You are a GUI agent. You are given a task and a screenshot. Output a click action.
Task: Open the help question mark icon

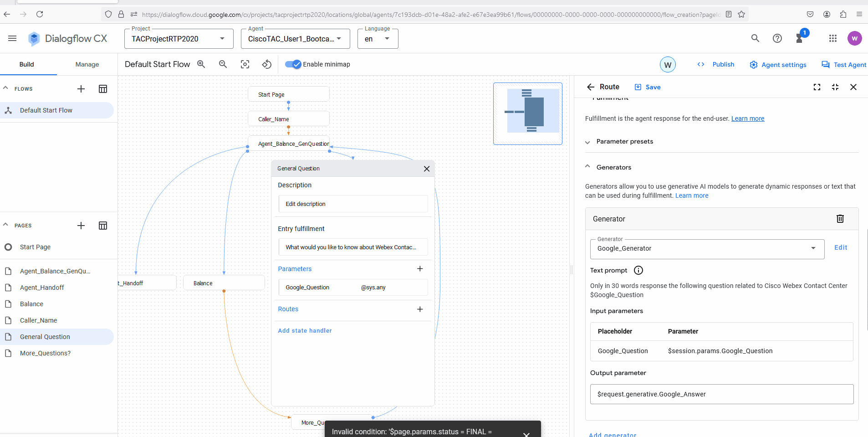click(777, 38)
